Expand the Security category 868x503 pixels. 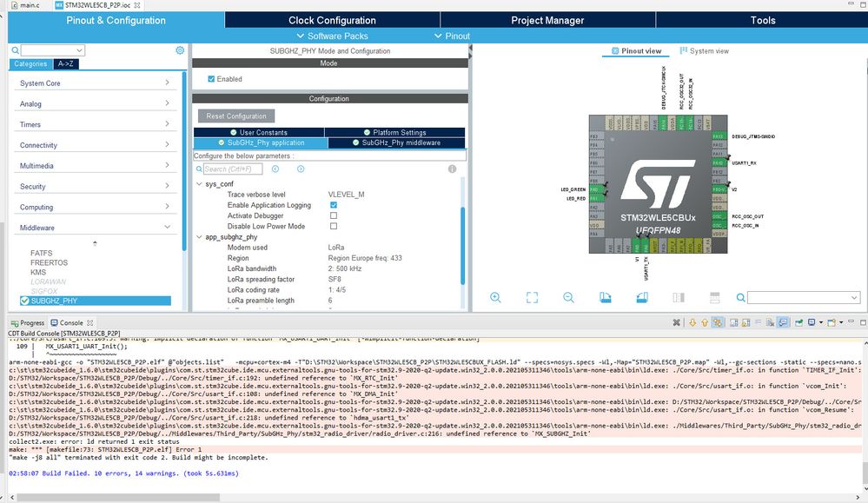click(x=94, y=187)
